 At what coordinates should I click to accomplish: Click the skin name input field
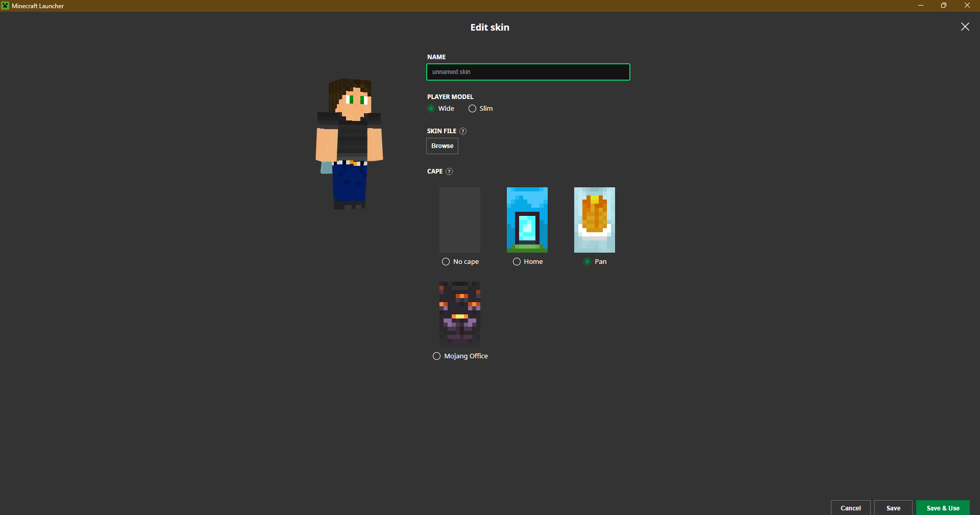(528, 72)
